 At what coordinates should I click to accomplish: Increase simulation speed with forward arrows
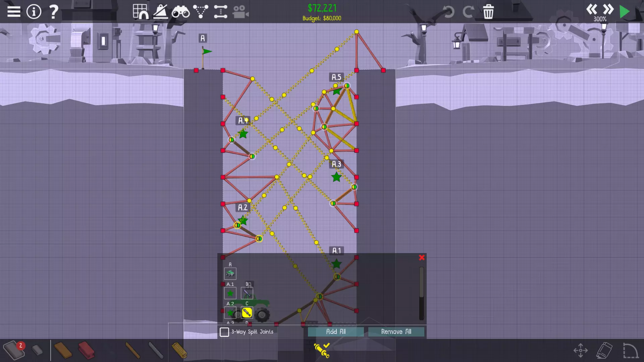[x=608, y=9]
